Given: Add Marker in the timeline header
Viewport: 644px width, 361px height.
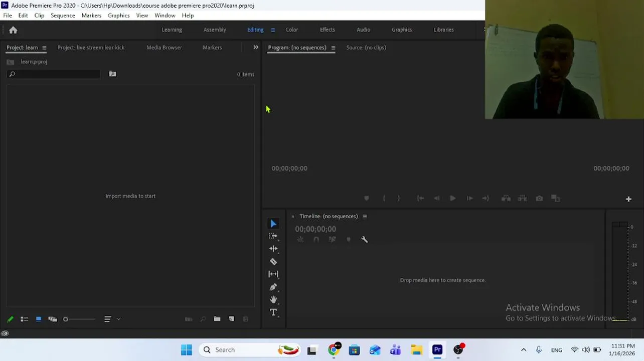Looking at the screenshot, I should click(349, 240).
